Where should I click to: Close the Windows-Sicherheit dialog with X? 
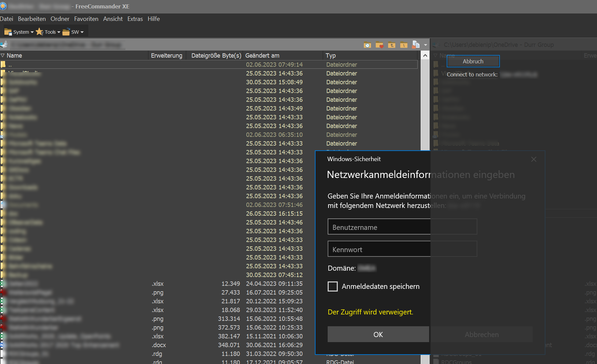point(533,159)
